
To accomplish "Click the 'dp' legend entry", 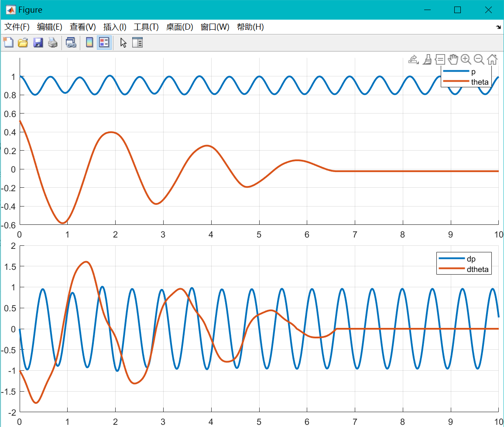I will click(457, 258).
